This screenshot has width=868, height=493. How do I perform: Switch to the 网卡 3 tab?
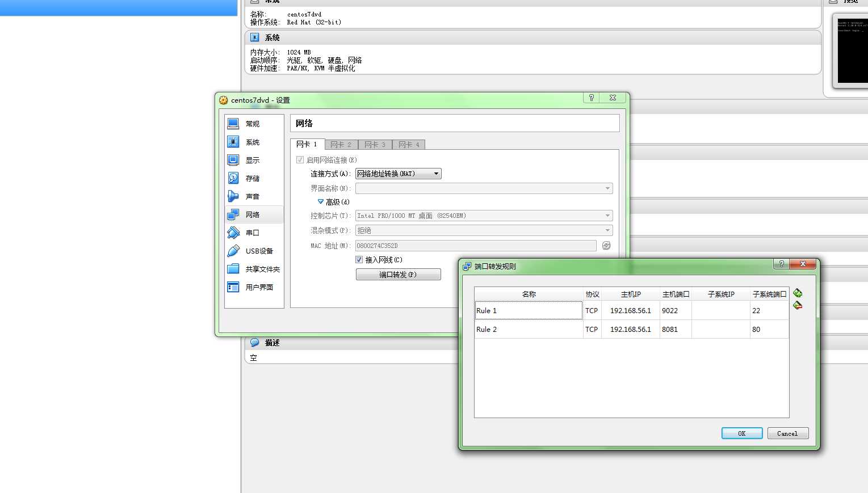(375, 145)
